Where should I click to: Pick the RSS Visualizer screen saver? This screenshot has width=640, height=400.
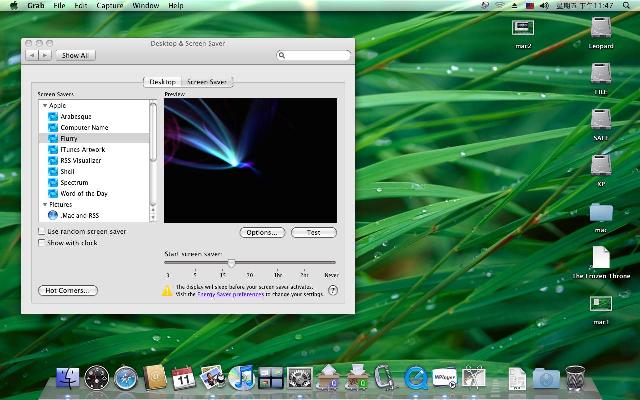point(81,159)
